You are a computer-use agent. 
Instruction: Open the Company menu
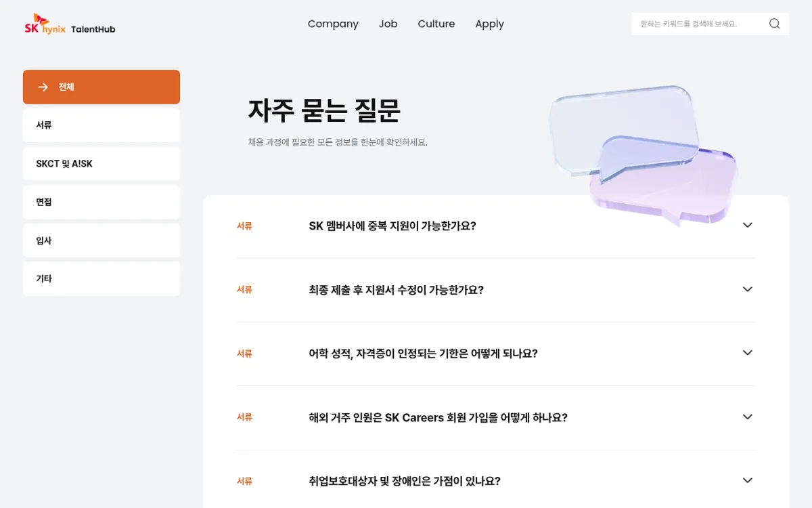click(x=333, y=24)
